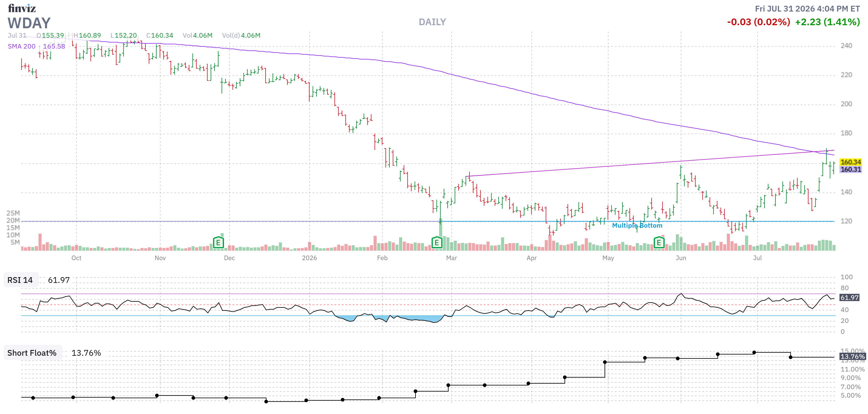Click the earnings E marker just before Jun
The image size is (868, 414).
tap(659, 242)
